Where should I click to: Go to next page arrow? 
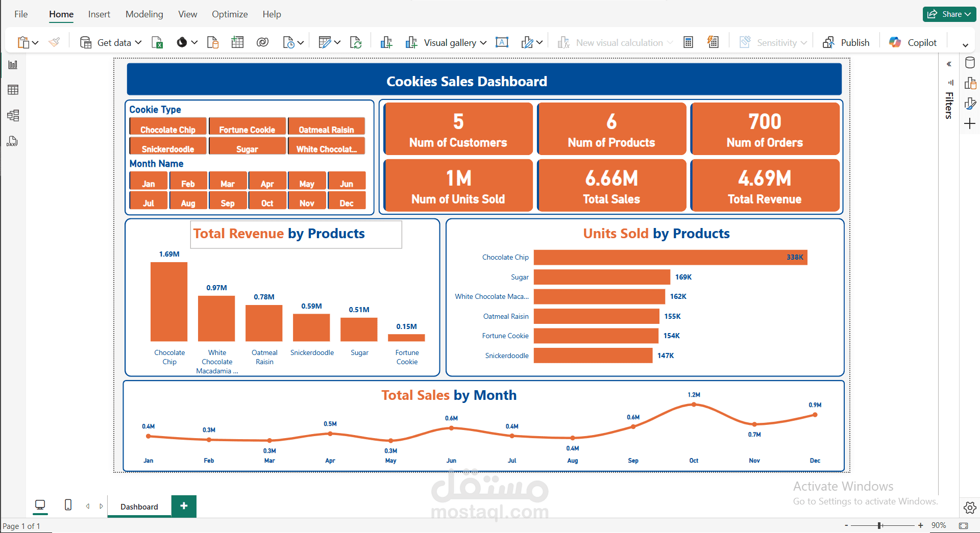[x=101, y=506]
